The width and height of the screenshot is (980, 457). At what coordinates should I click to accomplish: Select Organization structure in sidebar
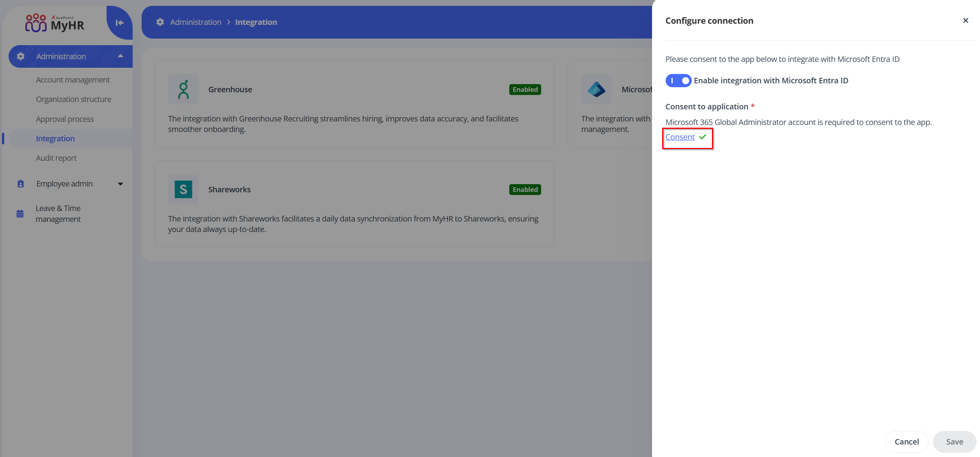pyautogui.click(x=74, y=99)
